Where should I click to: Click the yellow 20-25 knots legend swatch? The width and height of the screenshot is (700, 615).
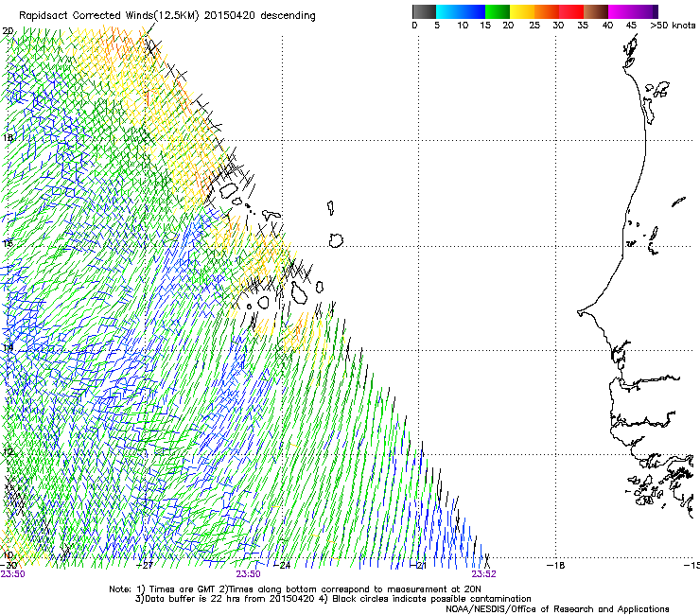tap(522, 11)
